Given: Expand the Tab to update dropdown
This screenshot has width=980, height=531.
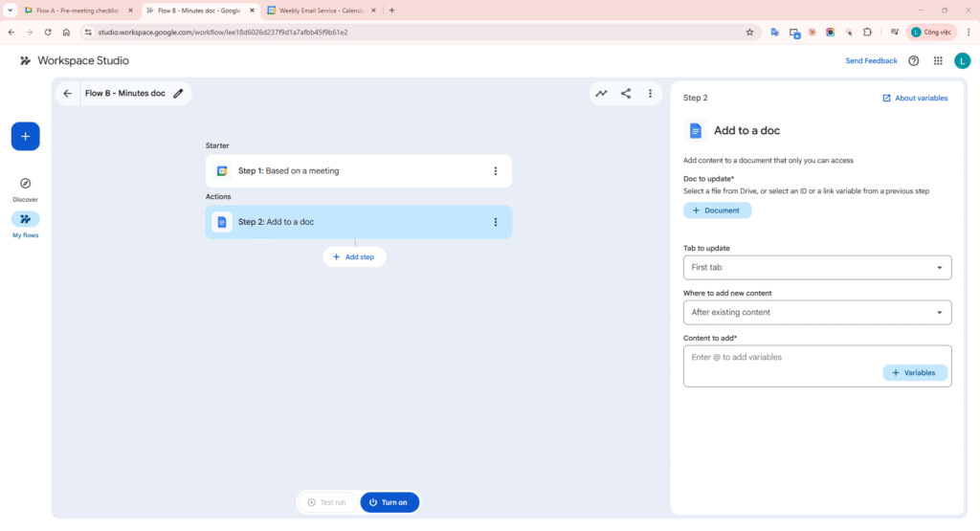Looking at the screenshot, I should pos(816,268).
